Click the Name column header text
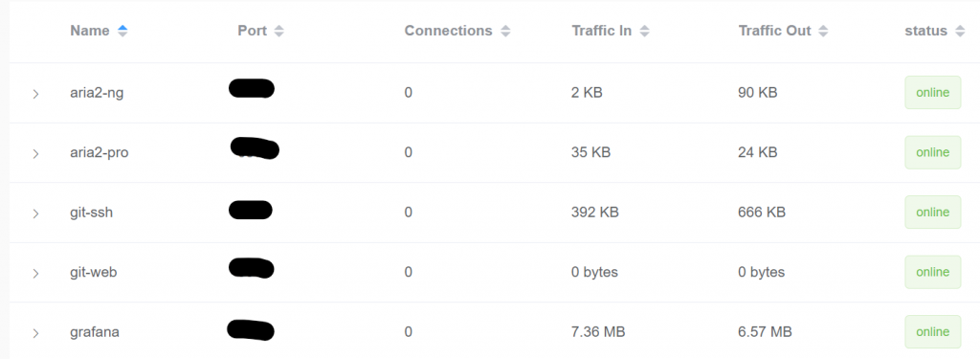 click(89, 31)
